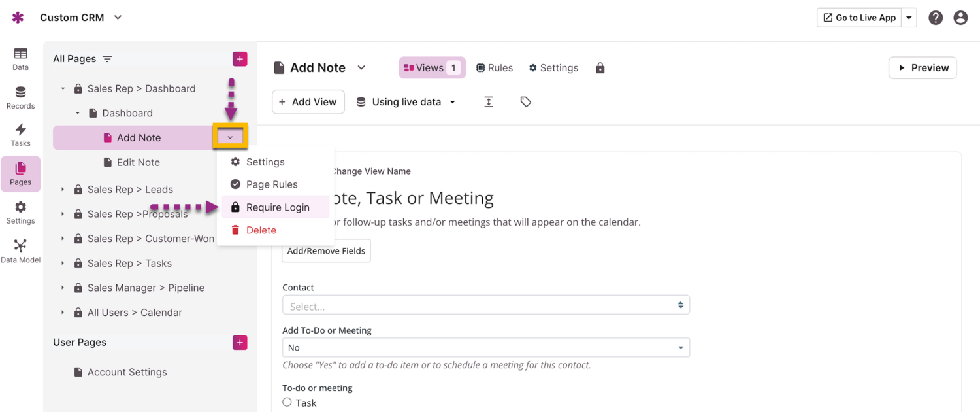The image size is (980, 412).
Task: Open Account Settings user page
Action: 127,372
